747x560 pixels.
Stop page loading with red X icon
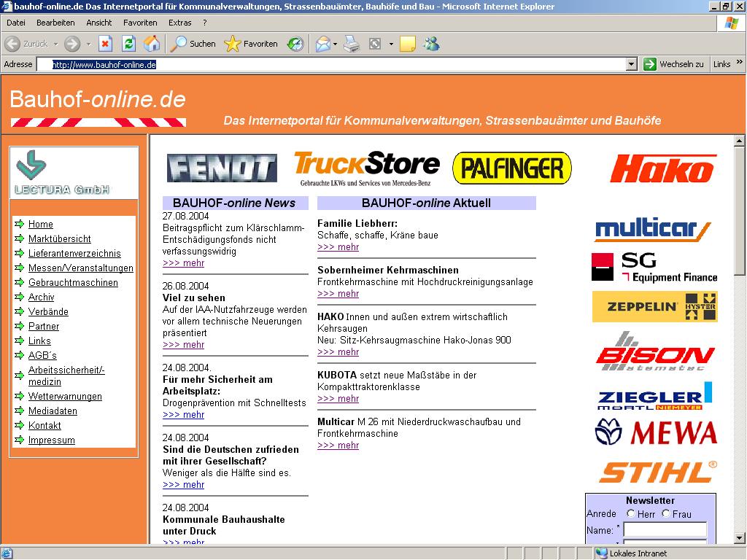[105, 44]
